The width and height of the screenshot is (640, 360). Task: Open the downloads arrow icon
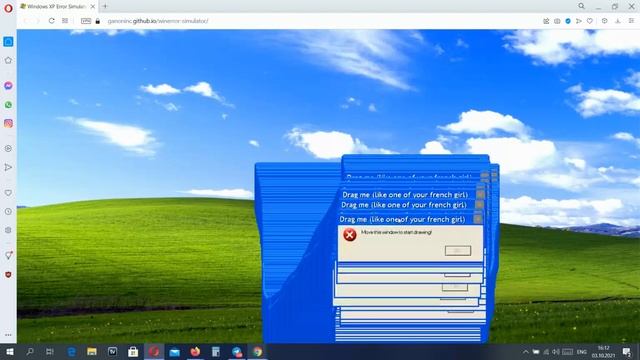pyautogui.click(x=618, y=21)
